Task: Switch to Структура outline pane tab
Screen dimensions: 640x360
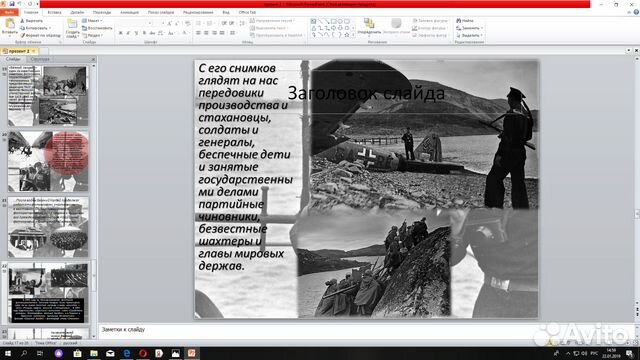Action: [40, 59]
